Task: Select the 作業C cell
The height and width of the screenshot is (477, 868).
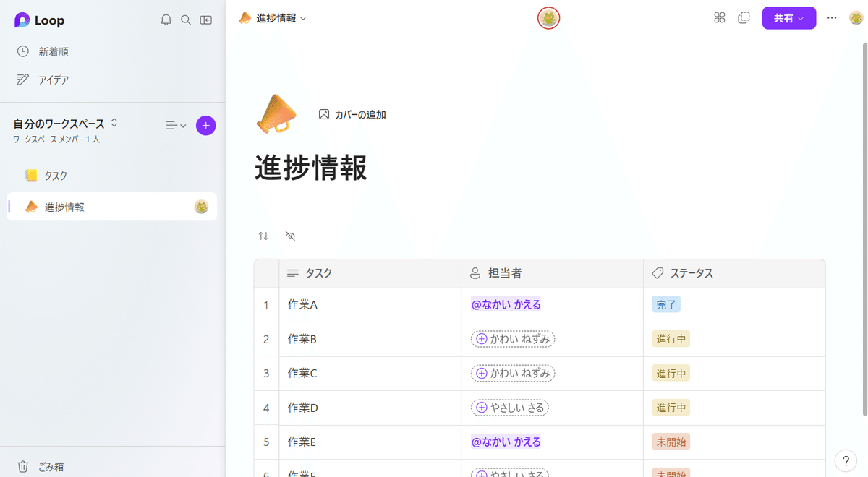Action: point(370,373)
